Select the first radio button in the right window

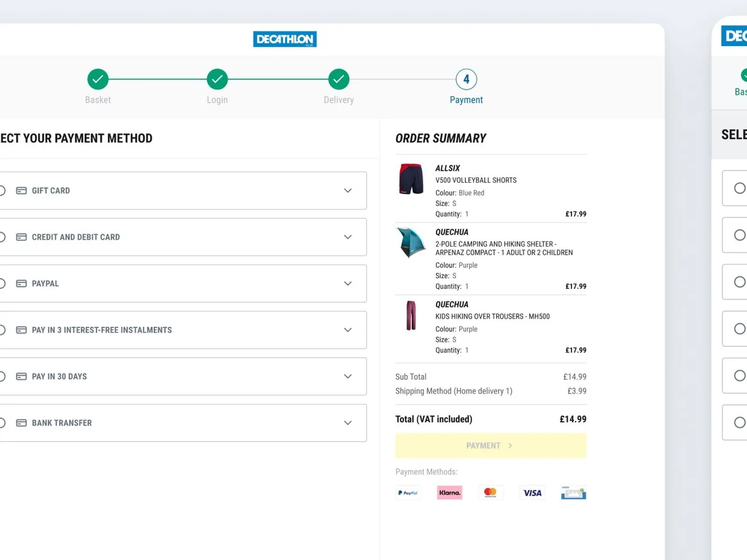click(740, 188)
